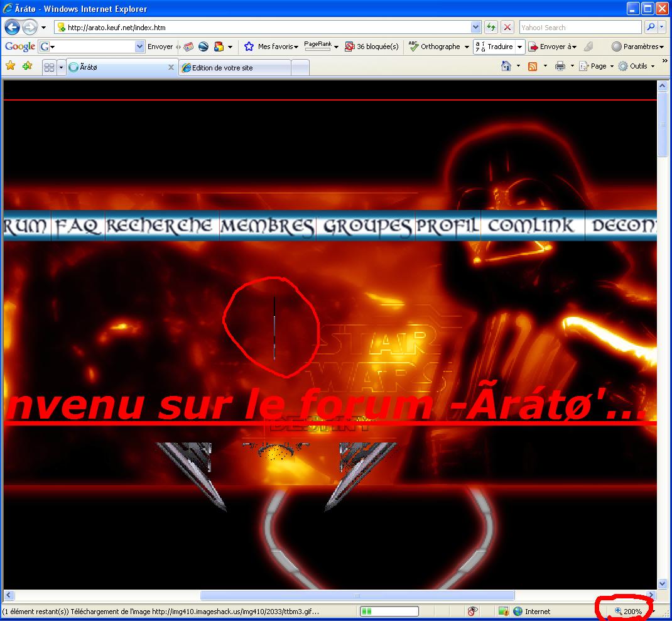
Task: Click the Google Earth globe icon
Action: [203, 47]
